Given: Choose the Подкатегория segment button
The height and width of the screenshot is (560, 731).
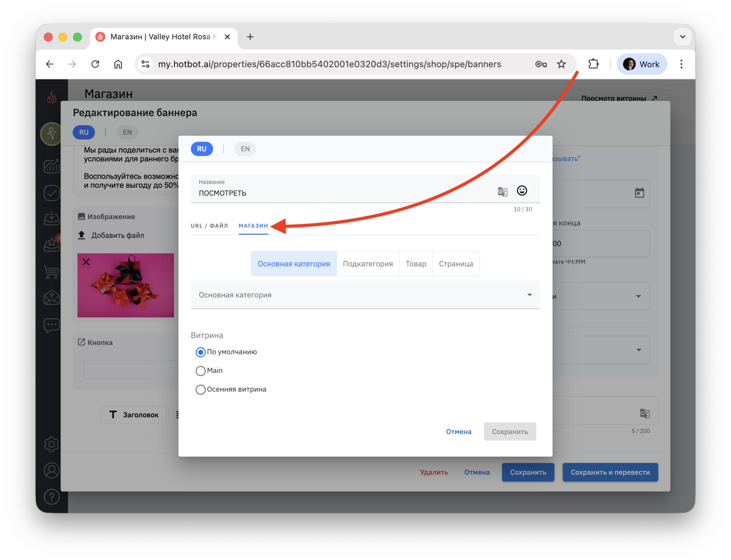Looking at the screenshot, I should click(x=368, y=263).
